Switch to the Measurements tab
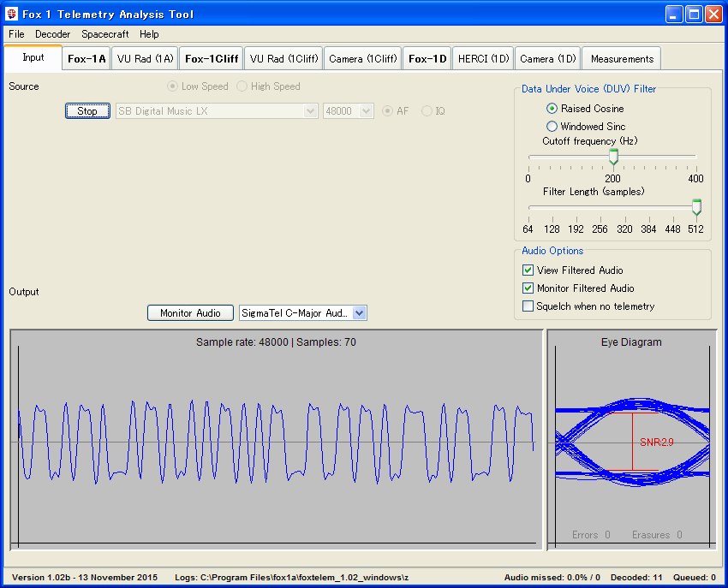 (x=622, y=59)
